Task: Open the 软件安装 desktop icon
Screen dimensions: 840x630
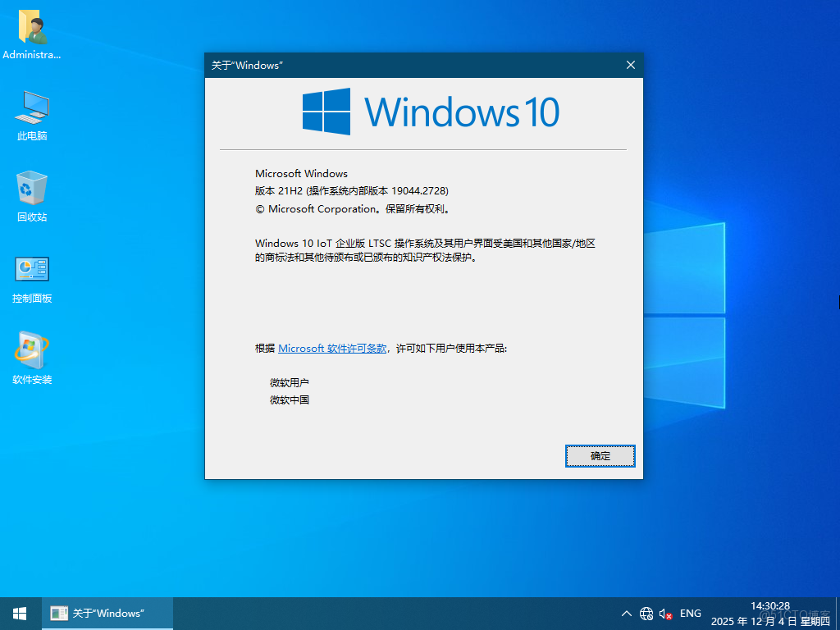Action: click(x=31, y=350)
